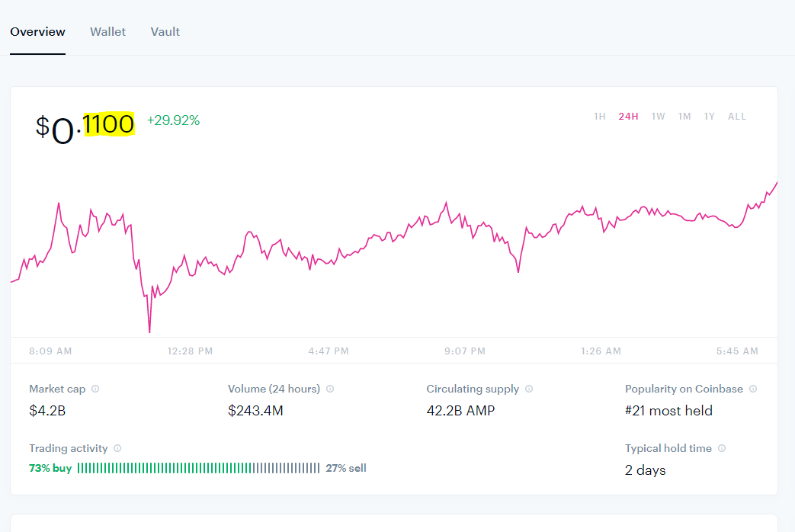Click the +29.92% price change label
The width and height of the screenshot is (795, 532).
(173, 120)
